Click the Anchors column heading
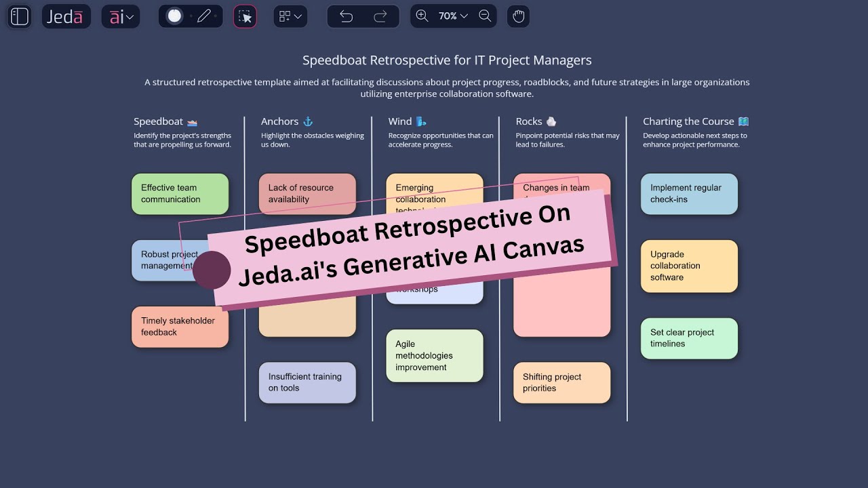The image size is (868, 488). (x=279, y=121)
